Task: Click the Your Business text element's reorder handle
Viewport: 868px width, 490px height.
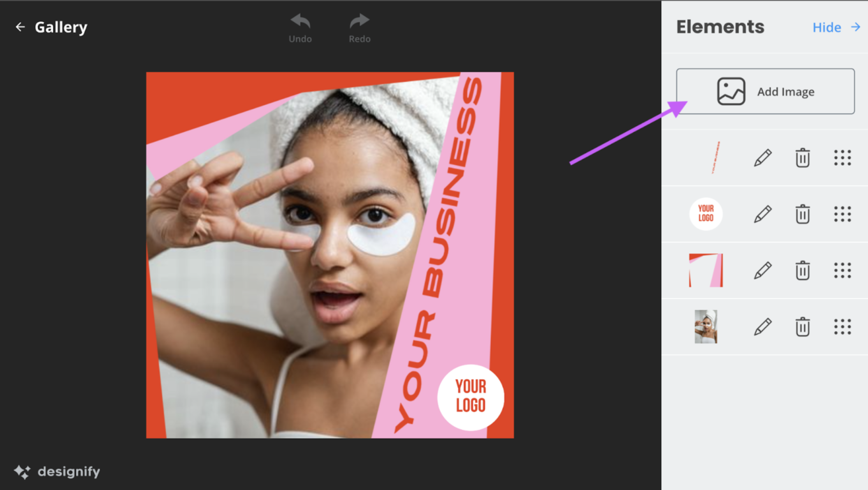Action: point(842,158)
